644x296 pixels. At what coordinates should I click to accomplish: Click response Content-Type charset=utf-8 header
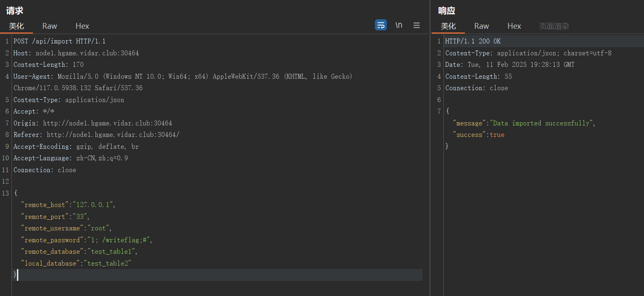tap(528, 53)
